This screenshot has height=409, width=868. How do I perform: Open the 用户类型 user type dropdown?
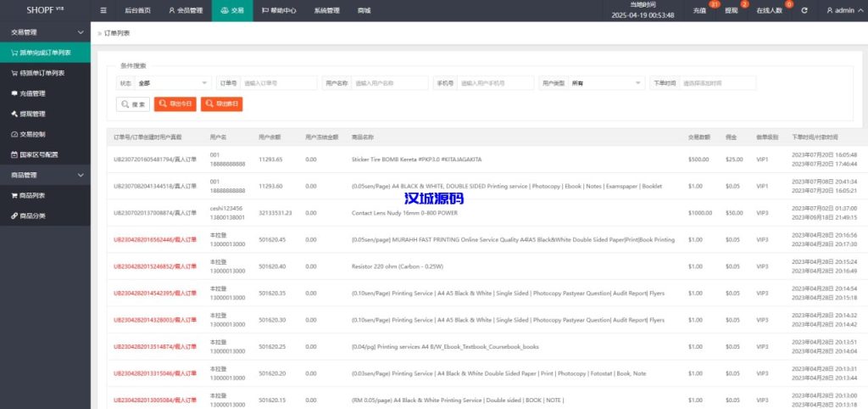pos(605,83)
